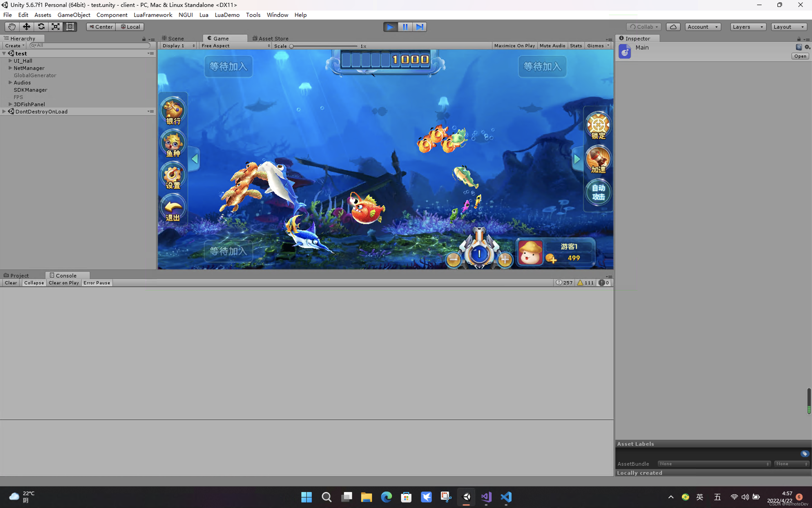
Task: Toggle Maximize On Play
Action: [x=514, y=46]
